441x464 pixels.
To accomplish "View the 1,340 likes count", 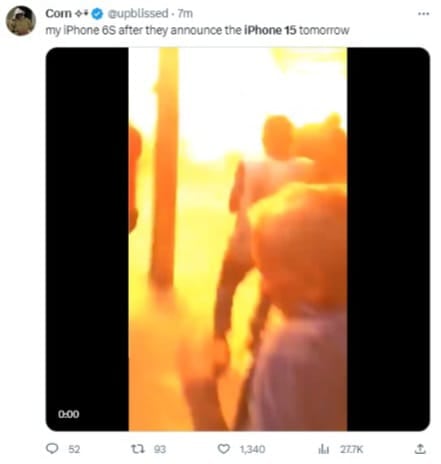I will pyautogui.click(x=253, y=449).
